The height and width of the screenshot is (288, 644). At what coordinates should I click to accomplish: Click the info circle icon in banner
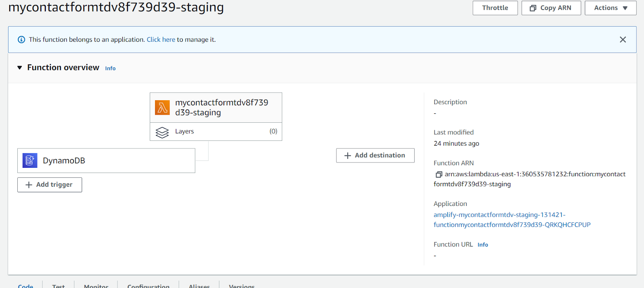(21, 39)
